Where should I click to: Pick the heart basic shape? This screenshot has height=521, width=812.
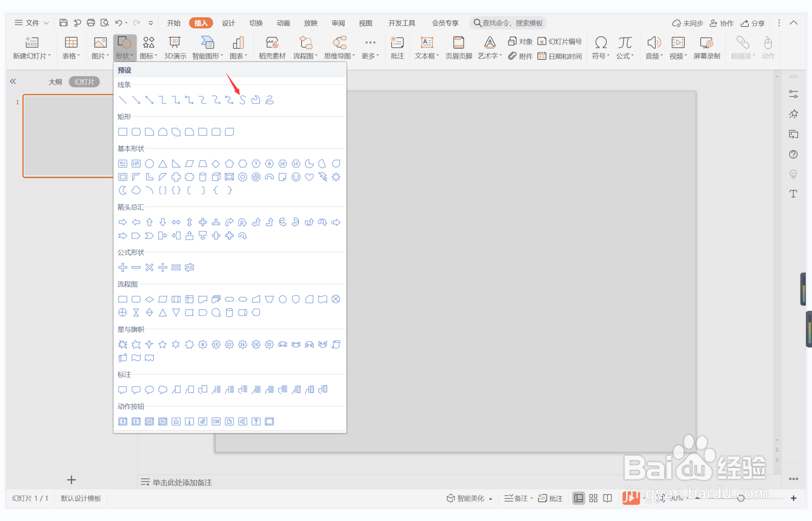309,177
